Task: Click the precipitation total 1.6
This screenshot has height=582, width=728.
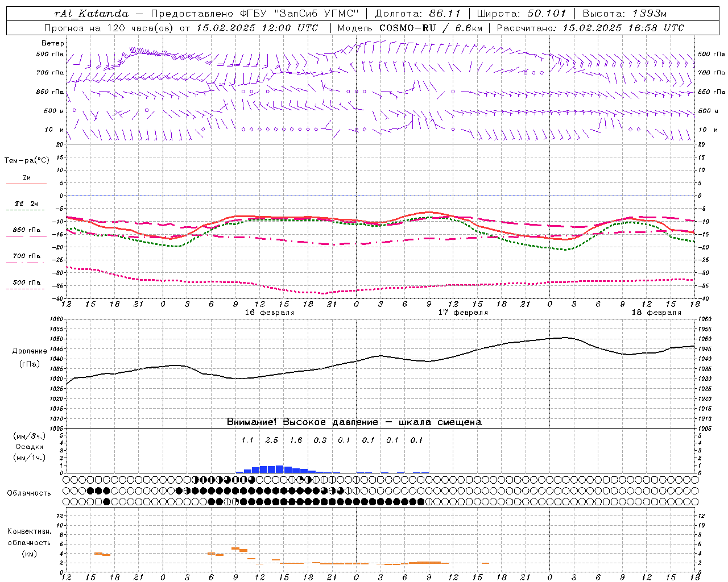Action: (296, 440)
